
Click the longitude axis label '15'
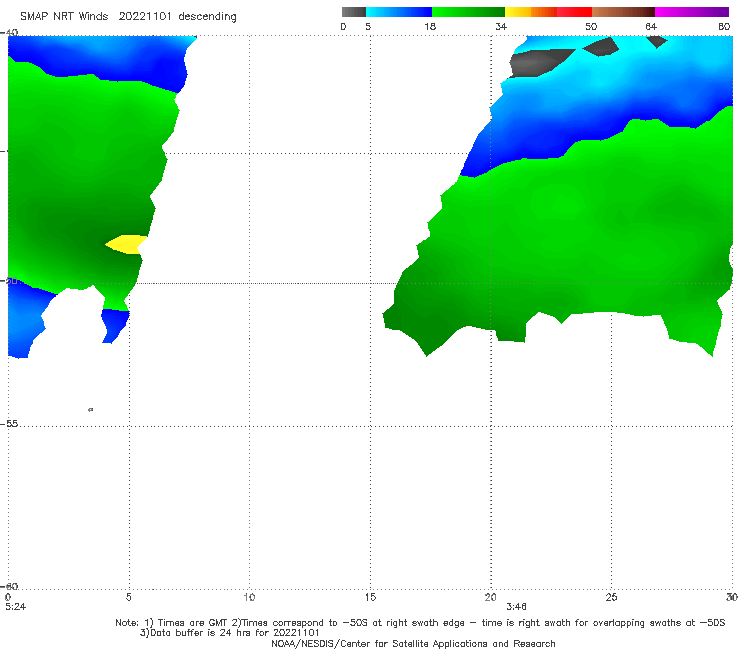tap(370, 597)
